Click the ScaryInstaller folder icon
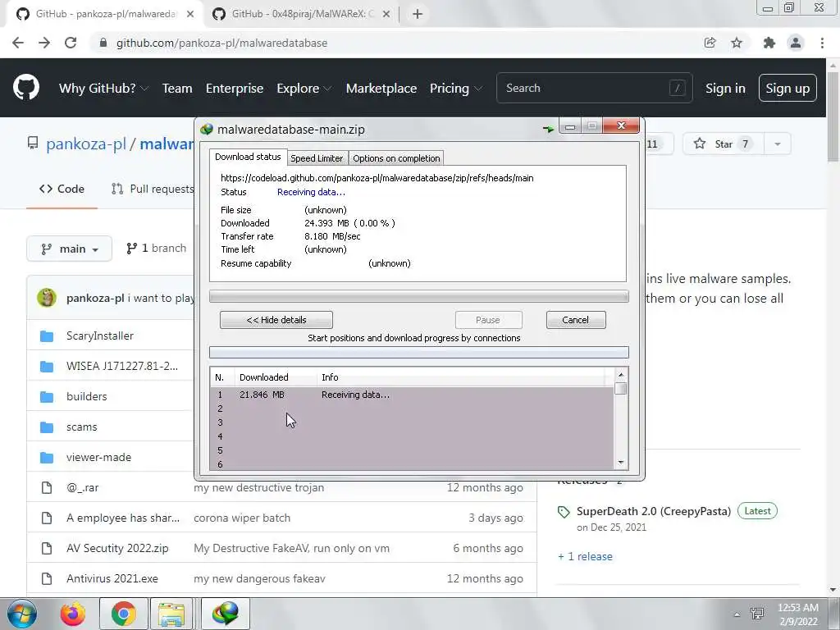The height and width of the screenshot is (630, 840). [47, 336]
